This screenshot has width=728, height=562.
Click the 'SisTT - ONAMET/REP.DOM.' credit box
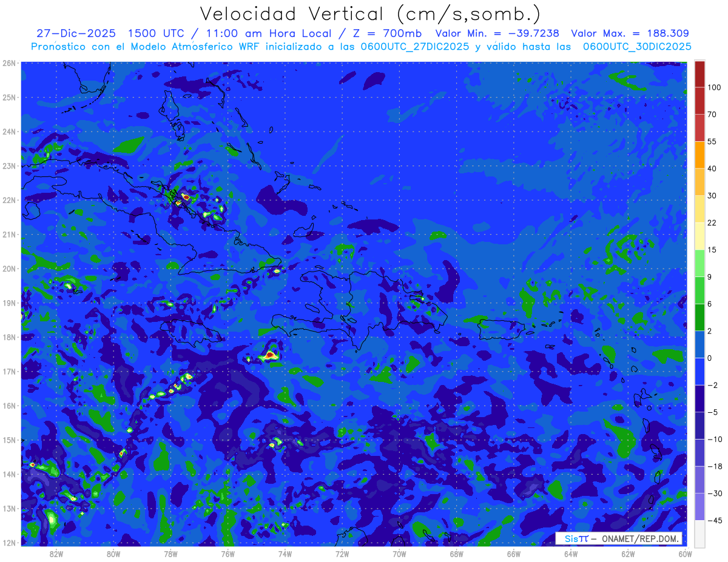[x=619, y=538]
